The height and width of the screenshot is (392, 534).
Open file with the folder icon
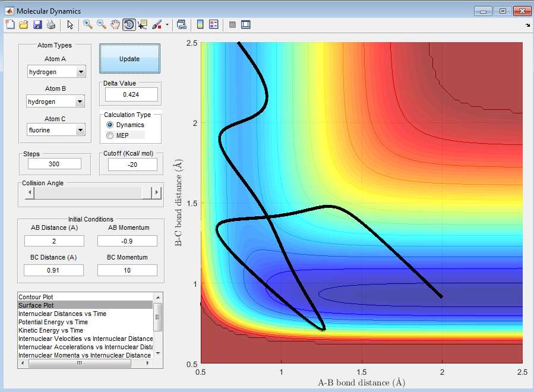click(x=24, y=24)
